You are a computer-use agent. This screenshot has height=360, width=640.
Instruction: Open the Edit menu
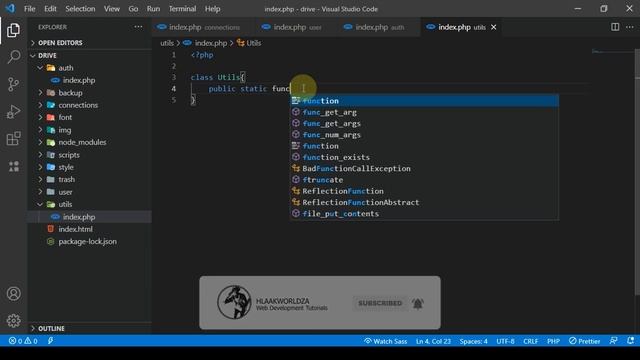(x=50, y=9)
